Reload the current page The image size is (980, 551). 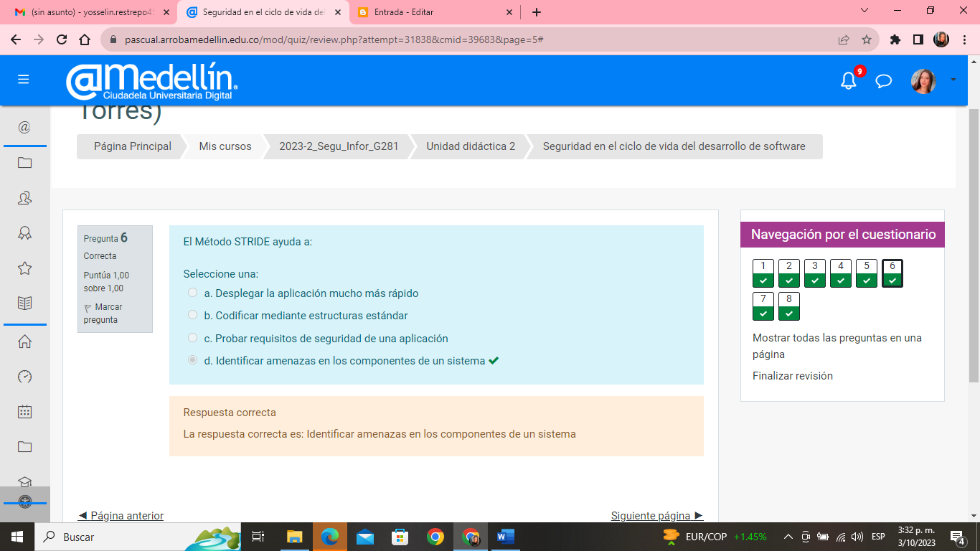pyautogui.click(x=62, y=39)
